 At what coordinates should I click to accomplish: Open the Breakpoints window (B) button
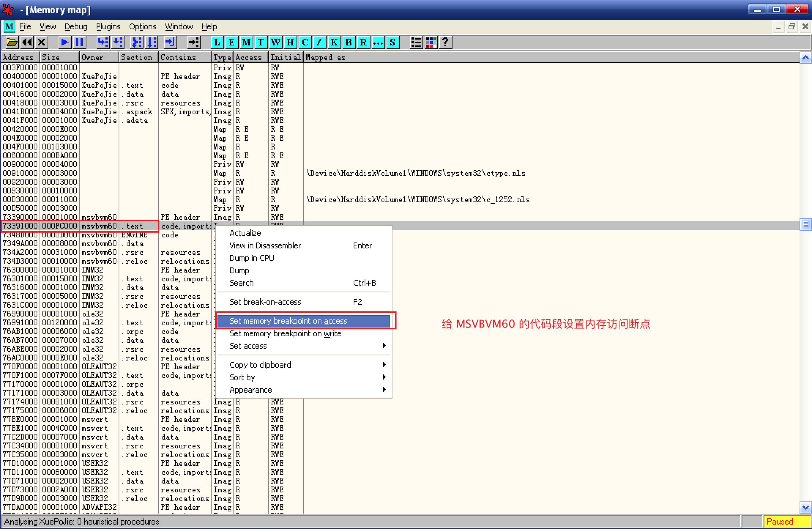pos(349,42)
